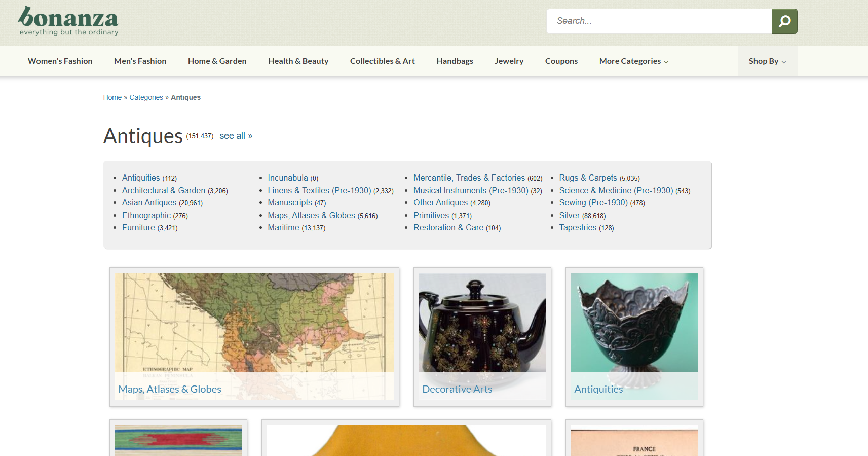Click the 'see all »' link

tap(236, 136)
